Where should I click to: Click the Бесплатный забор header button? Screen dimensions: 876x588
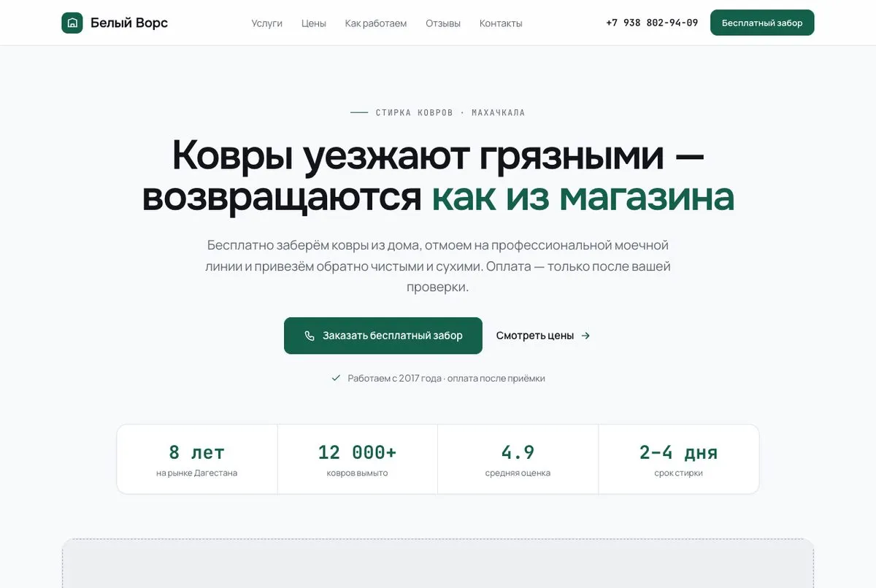click(762, 23)
